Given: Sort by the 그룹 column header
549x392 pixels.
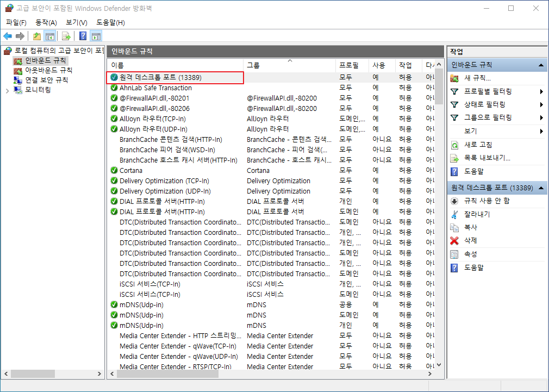Looking at the screenshot, I should point(289,65).
